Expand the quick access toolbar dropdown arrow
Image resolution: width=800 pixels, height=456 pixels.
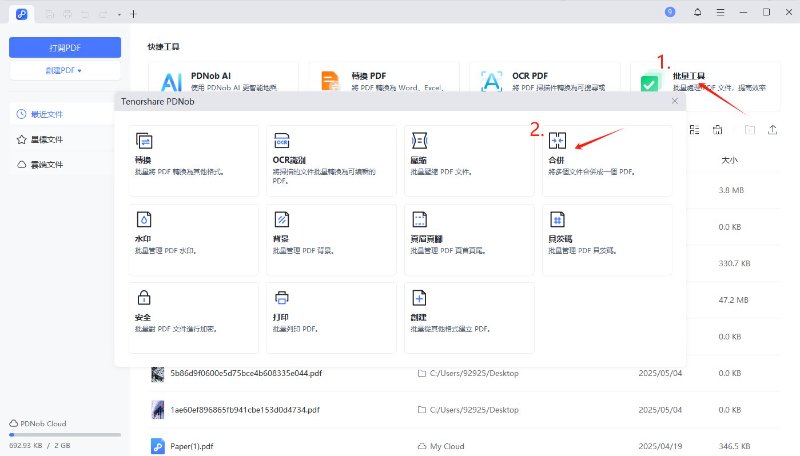tap(119, 14)
